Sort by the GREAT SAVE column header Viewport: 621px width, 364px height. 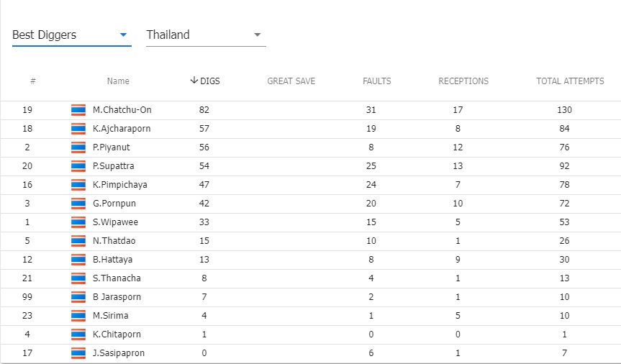coord(291,81)
